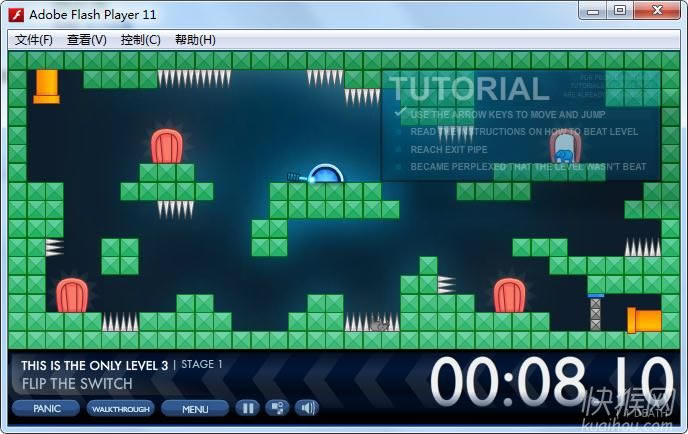Maximize the Flash Player window
The width and height of the screenshot is (688, 434).
click(x=620, y=11)
